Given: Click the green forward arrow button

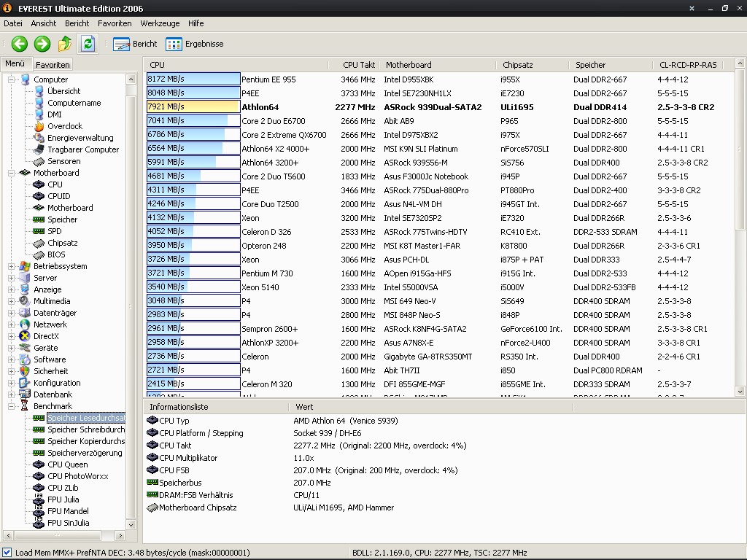Looking at the screenshot, I should [x=42, y=44].
